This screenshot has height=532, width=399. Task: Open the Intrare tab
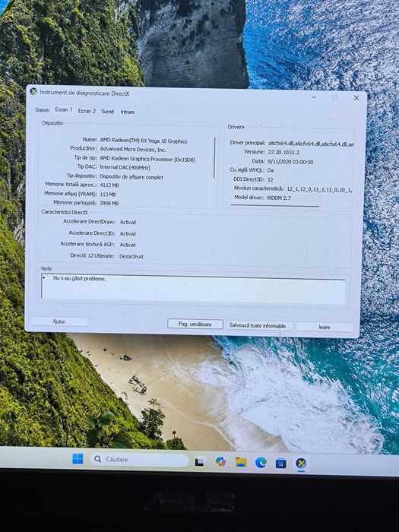coord(128,112)
